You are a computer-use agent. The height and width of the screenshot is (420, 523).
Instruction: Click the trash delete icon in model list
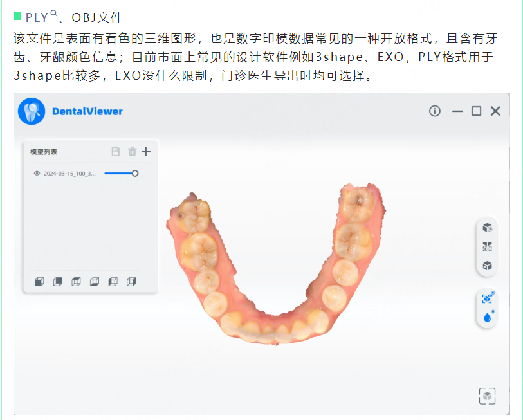coord(133,152)
